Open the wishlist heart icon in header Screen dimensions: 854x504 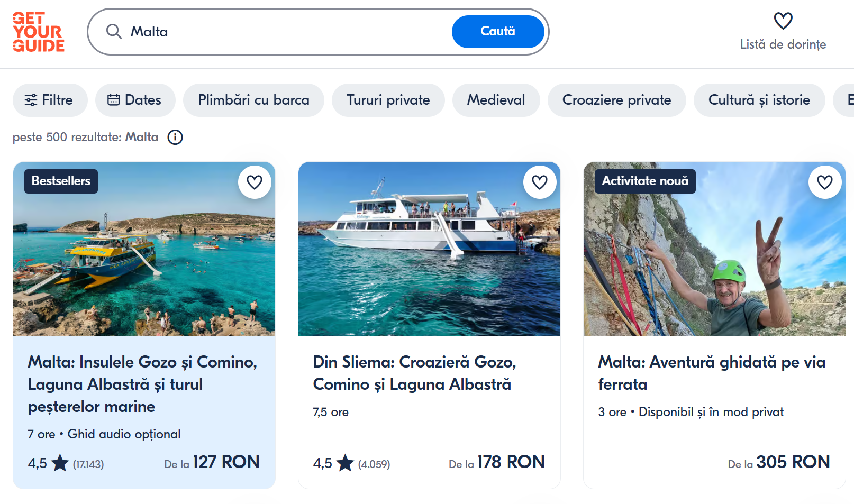point(783,21)
